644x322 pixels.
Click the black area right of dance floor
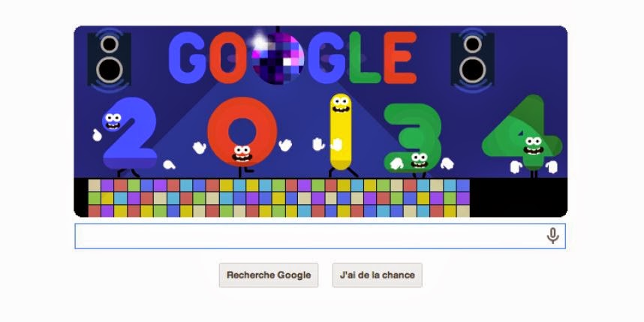click(519, 197)
